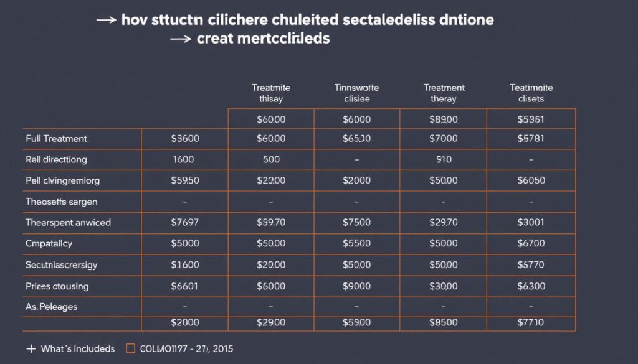638x364 pixels.
Task: Select the "Rell directiong" row label
Action: 56,160
